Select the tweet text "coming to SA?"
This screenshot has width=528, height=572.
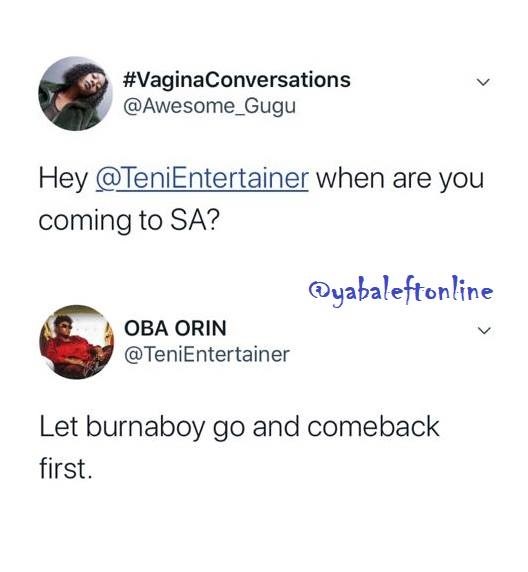coord(129,221)
